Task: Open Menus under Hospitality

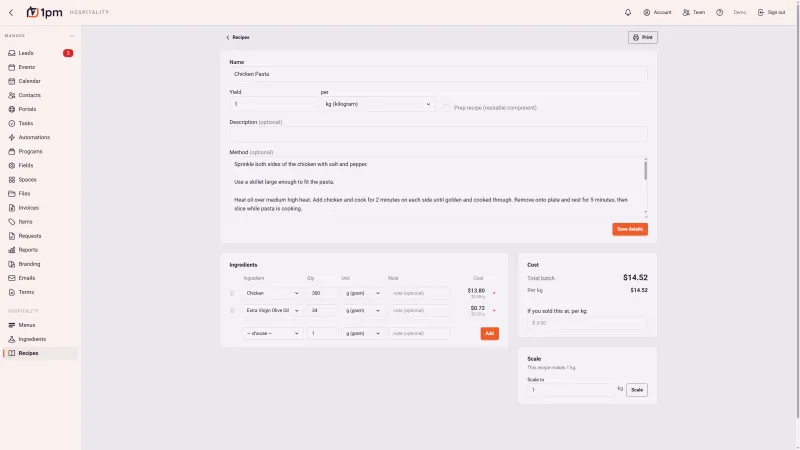Action: (40, 325)
